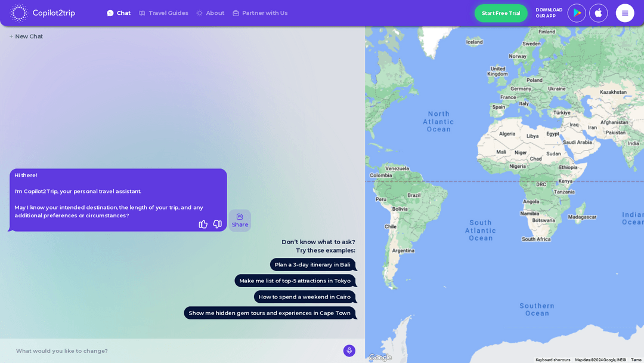
Task: Open map Terms link
Action: point(636,359)
